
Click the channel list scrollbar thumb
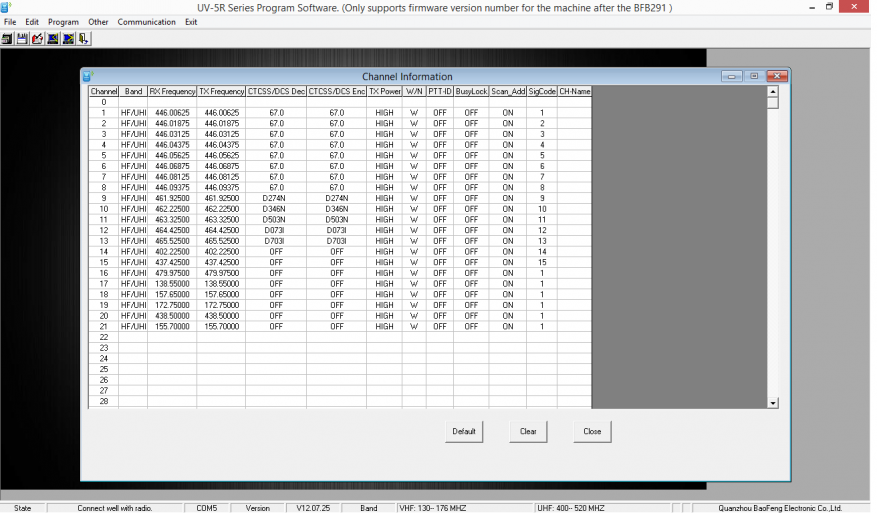[773, 103]
